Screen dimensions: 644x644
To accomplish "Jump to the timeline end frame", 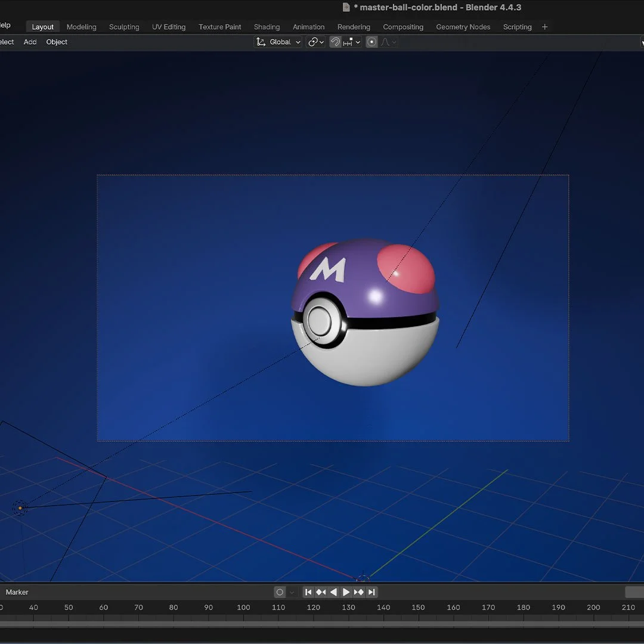I will 371,592.
